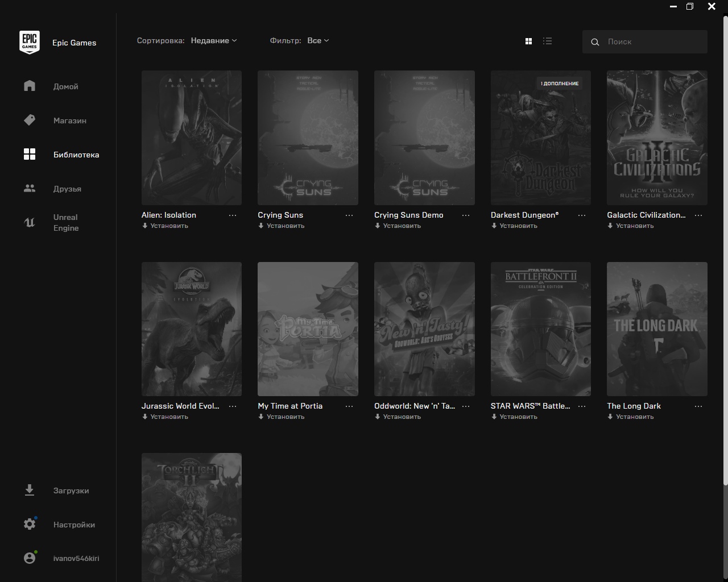Viewport: 728px width, 582px height.
Task: Click the 1 ДОПОЛНЕНИЕ badge on Darkest Dungeon
Action: tap(560, 84)
